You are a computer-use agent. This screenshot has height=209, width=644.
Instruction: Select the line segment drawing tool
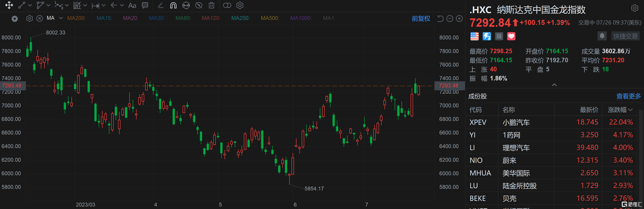pyautogui.click(x=22, y=5)
